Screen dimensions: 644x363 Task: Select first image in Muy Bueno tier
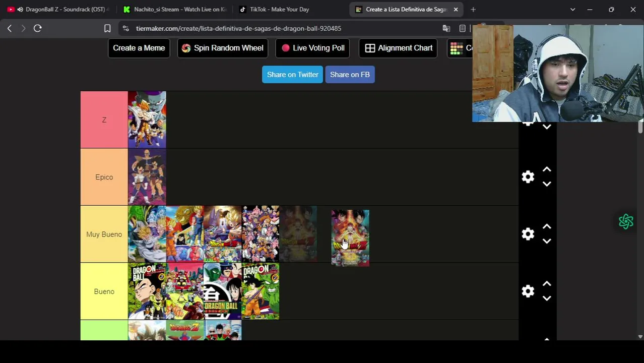pyautogui.click(x=147, y=234)
